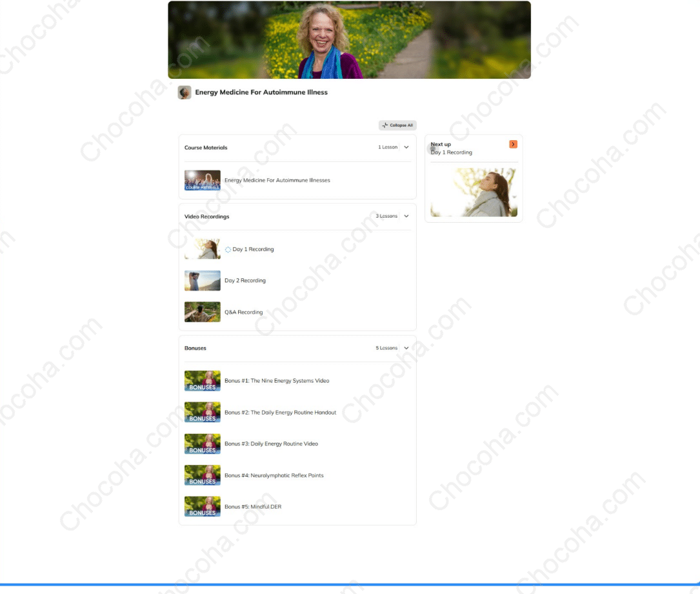Click the Q&A Recording thumbnail
The image size is (700, 594).
click(x=202, y=312)
